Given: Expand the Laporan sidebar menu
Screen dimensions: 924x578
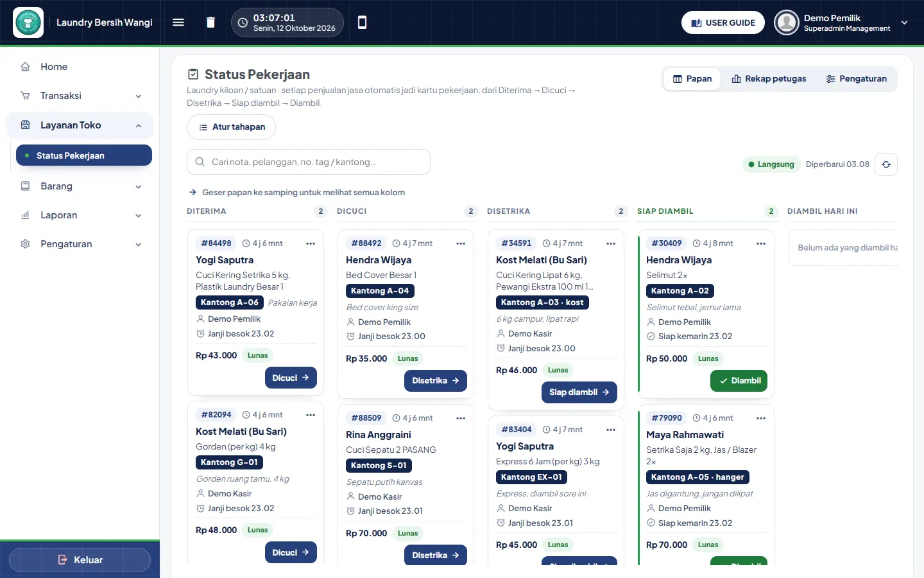Looking at the screenshot, I should point(80,215).
